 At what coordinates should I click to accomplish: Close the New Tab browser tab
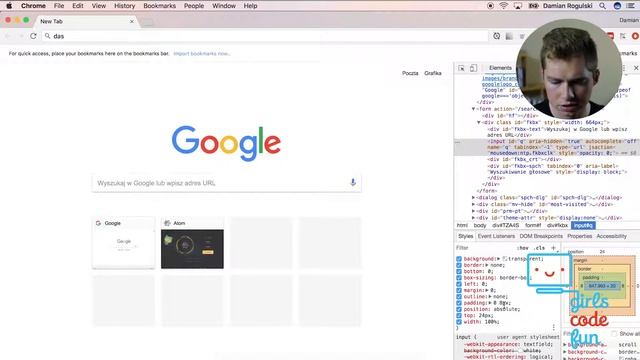click(132, 21)
